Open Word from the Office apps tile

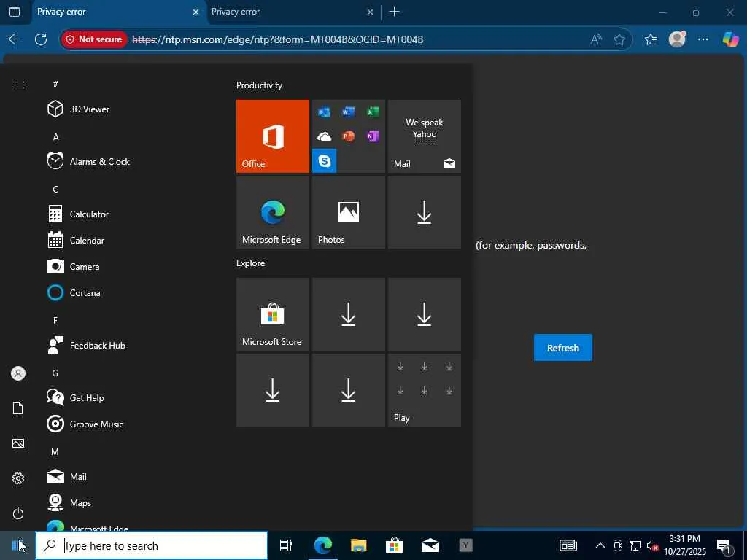pyautogui.click(x=348, y=112)
